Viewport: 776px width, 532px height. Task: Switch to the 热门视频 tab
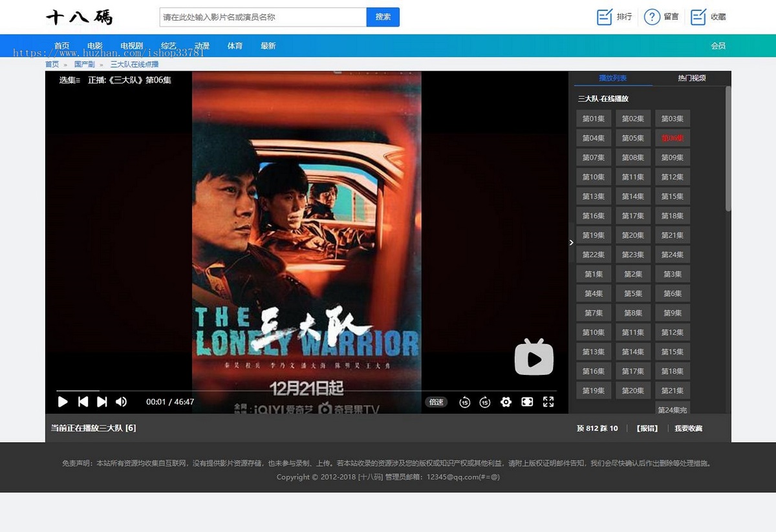pos(692,78)
